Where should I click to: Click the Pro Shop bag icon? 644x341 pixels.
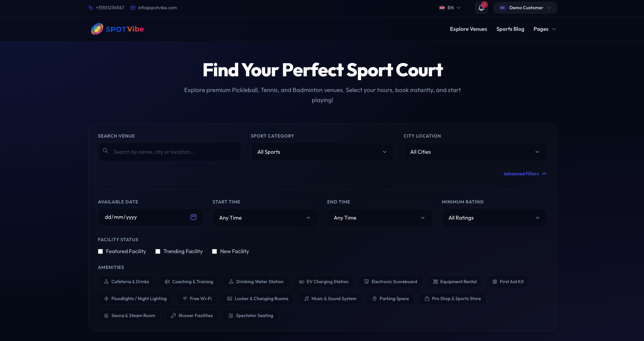pos(427,299)
